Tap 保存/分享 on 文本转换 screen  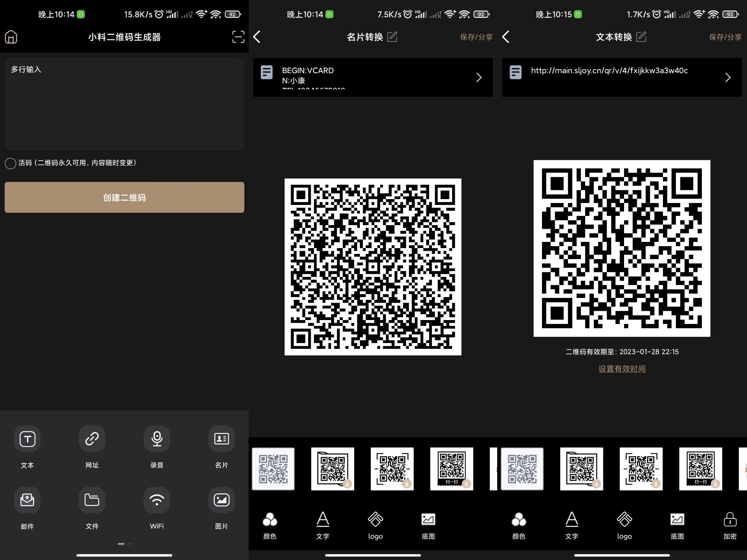coord(725,37)
